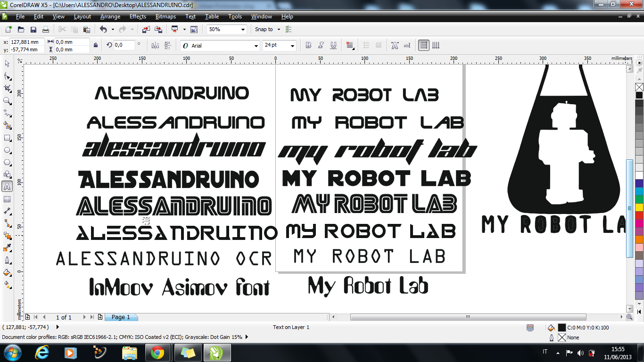Open text alignment flyout
This screenshot has width=644, height=362.
(350, 45)
